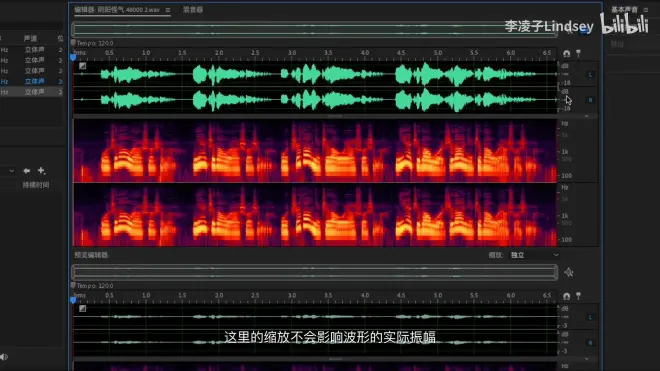Image resolution: width=660 pixels, height=371 pixels.
Task: Click the plus icon in lower-left panel
Action: [x=41, y=170]
